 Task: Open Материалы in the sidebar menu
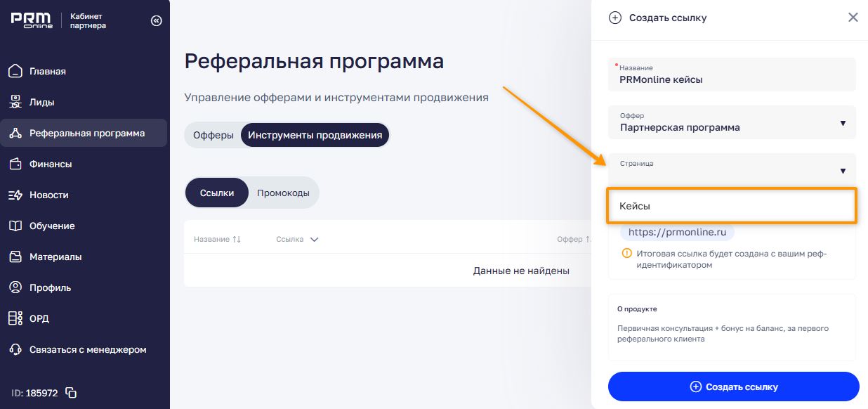55,257
